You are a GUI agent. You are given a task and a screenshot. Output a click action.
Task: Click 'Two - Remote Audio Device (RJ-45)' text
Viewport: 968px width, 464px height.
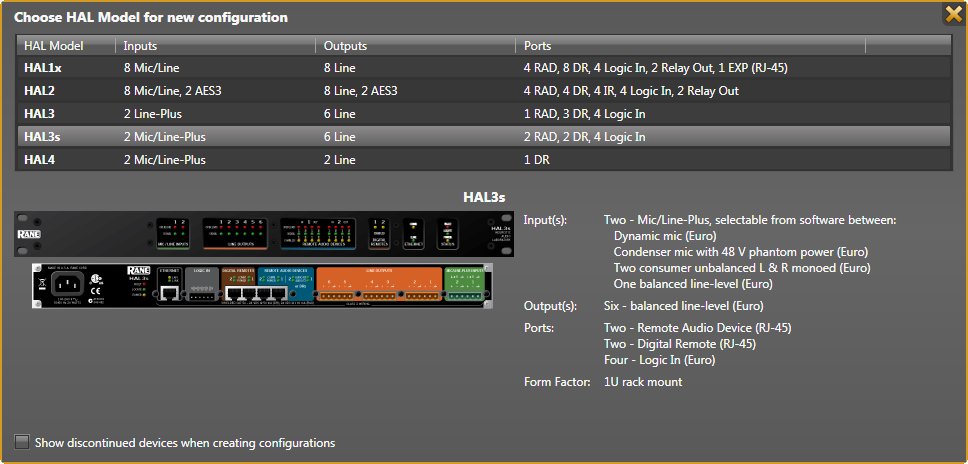point(698,328)
